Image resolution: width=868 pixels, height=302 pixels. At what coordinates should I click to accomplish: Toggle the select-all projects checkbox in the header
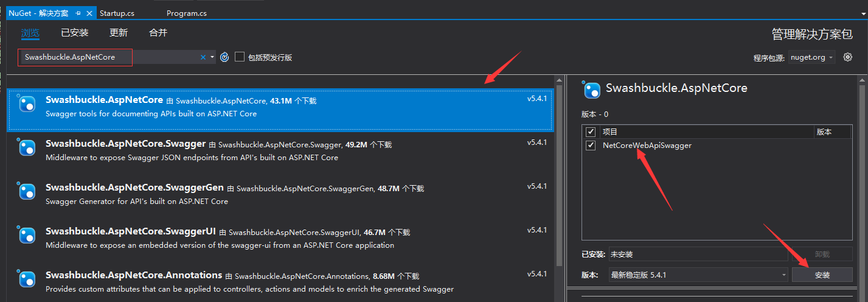point(590,132)
